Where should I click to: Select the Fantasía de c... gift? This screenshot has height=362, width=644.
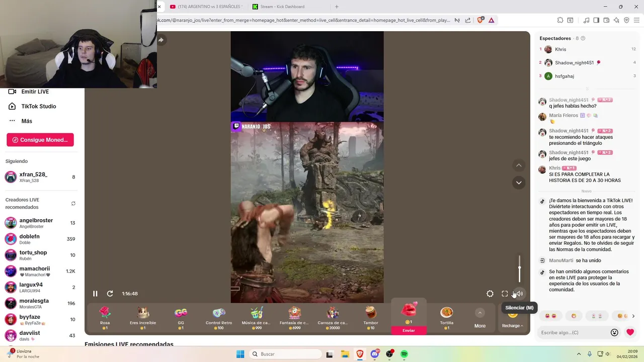[294, 318]
